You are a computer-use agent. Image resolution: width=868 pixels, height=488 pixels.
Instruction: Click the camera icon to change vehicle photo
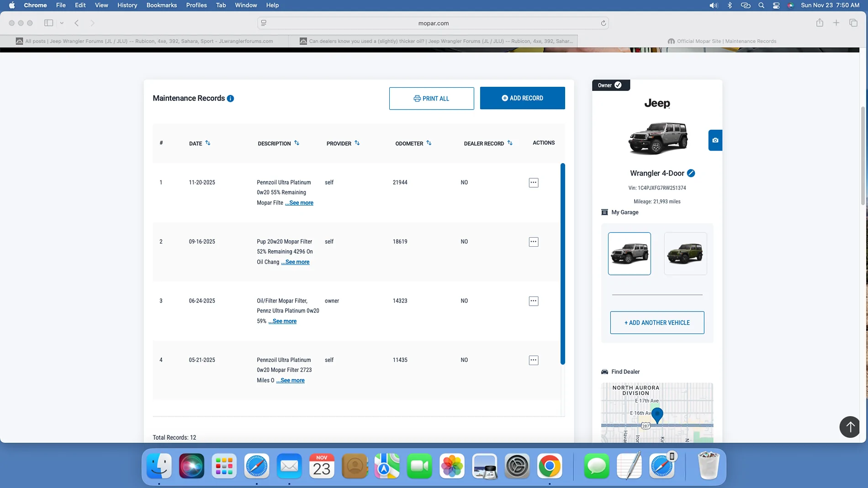coord(715,140)
